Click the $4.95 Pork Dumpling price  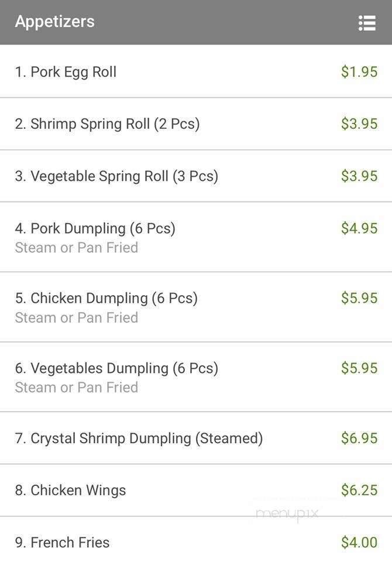point(359,228)
